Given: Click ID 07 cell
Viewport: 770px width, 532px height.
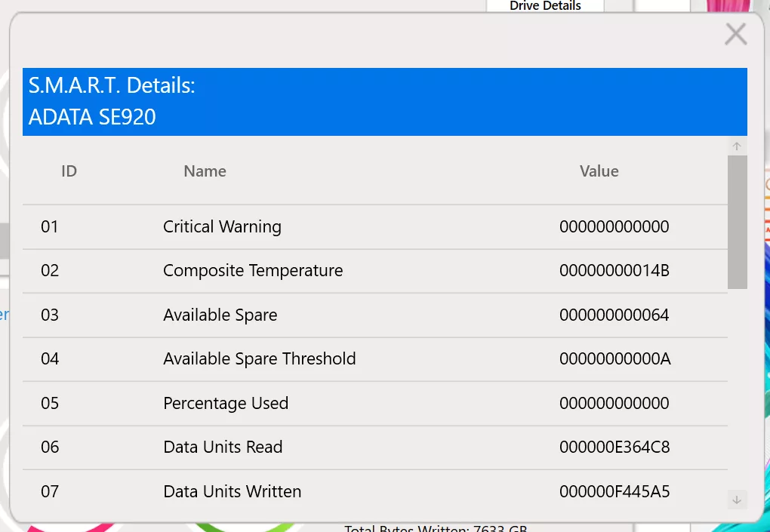Looking at the screenshot, I should [x=50, y=491].
